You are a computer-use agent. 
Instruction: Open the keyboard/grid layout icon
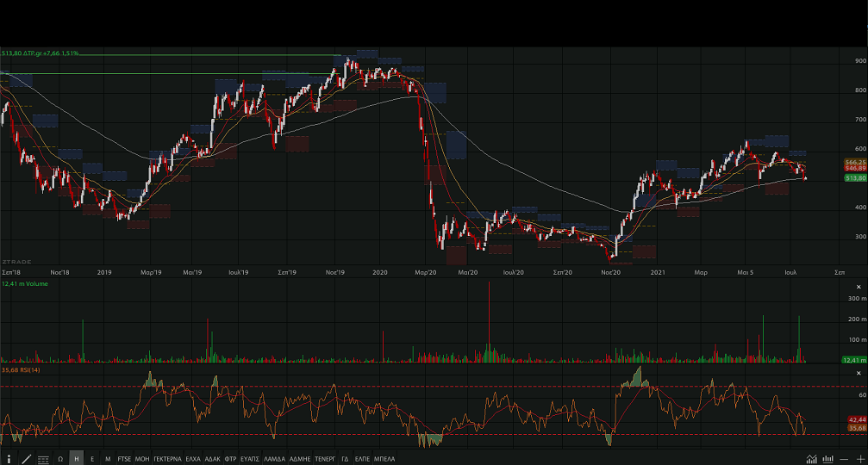43,459
